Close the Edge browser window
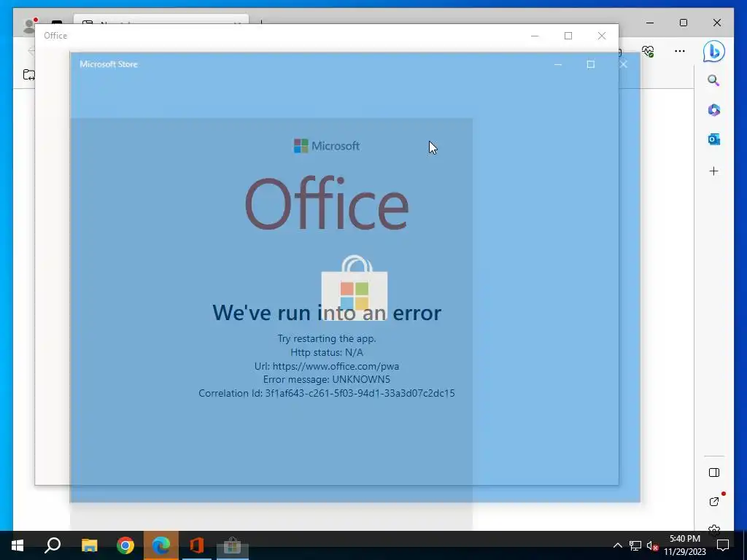 (x=717, y=23)
